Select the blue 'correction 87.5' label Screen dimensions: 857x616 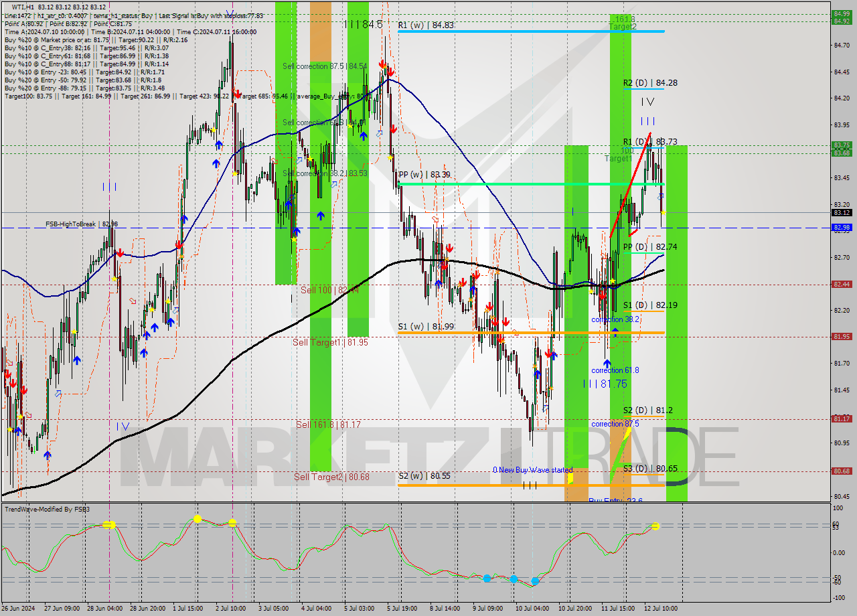pos(615,424)
